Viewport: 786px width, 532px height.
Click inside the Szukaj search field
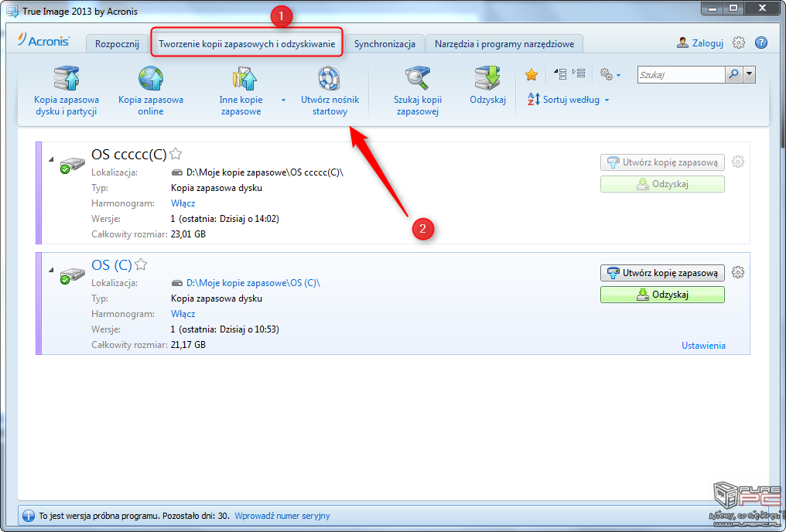click(x=682, y=75)
